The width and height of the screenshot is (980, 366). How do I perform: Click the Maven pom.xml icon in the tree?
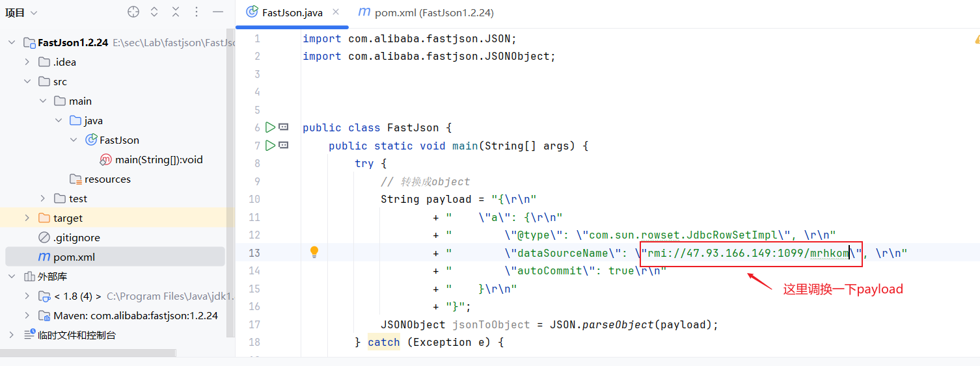coord(44,257)
